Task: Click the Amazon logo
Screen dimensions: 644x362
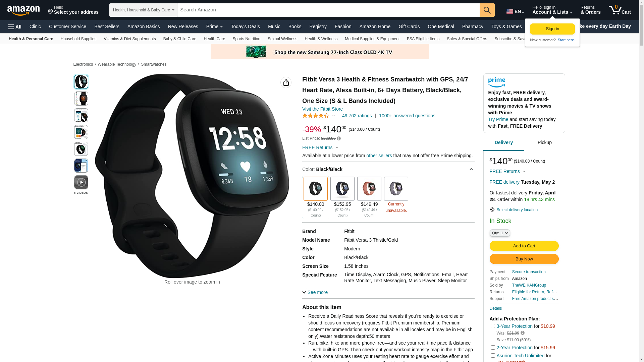Action: [x=23, y=10]
